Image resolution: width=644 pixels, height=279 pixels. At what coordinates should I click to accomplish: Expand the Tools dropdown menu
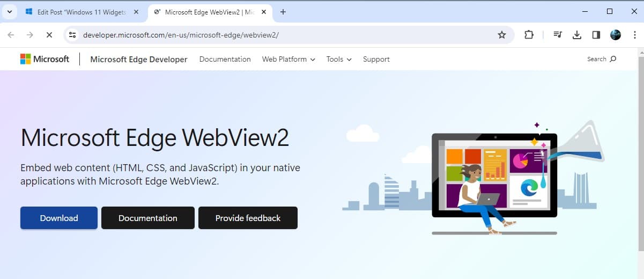click(339, 59)
